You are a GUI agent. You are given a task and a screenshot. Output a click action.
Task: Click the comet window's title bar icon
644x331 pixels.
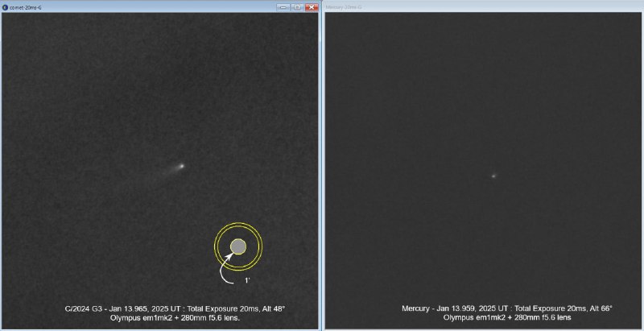click(x=6, y=6)
